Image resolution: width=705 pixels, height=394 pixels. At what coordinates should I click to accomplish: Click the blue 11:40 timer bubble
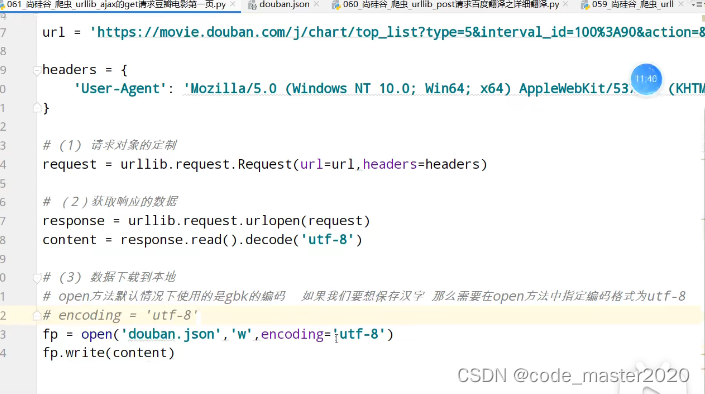646,79
